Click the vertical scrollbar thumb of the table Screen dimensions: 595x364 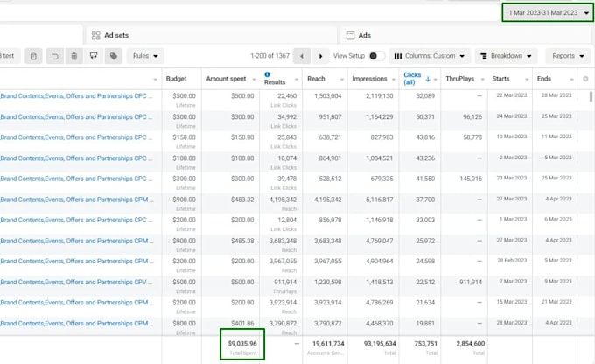(x=591, y=96)
